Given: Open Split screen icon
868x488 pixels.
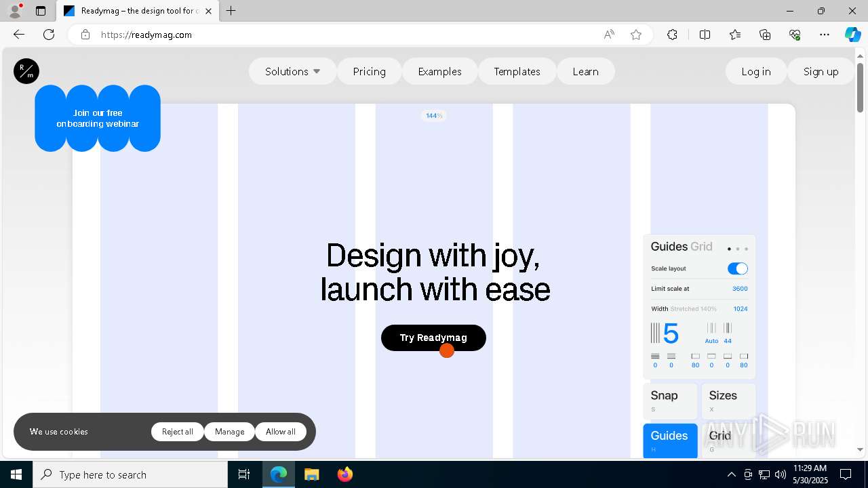Looking at the screenshot, I should point(705,35).
